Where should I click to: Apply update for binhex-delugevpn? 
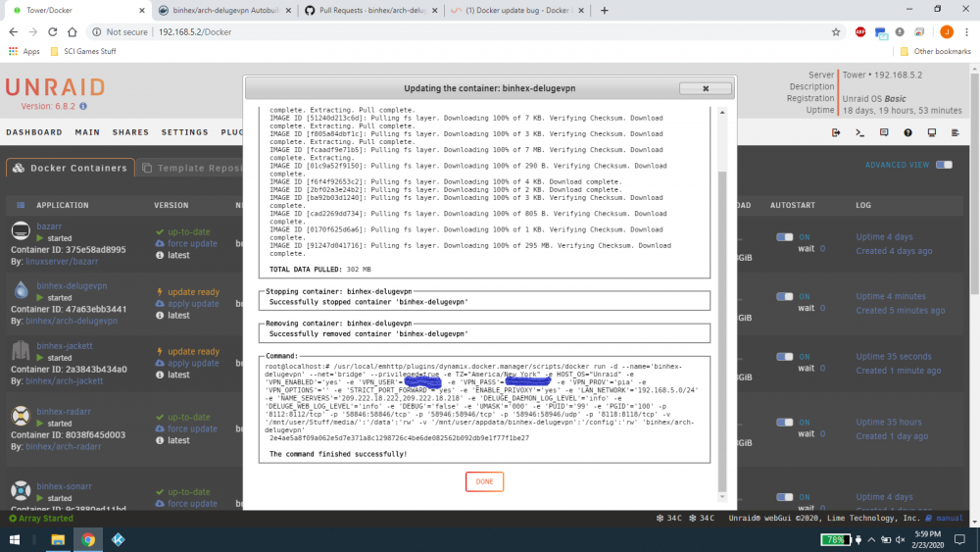point(193,304)
